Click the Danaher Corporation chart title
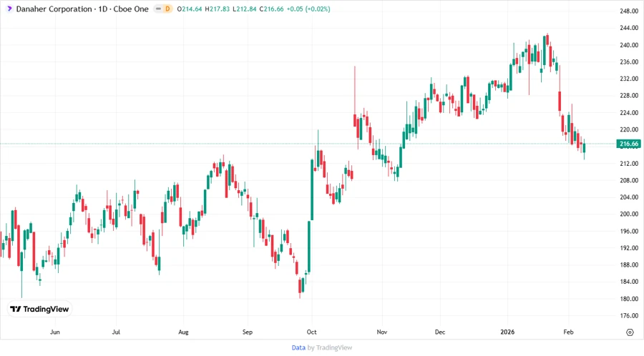The image size is (644, 356). tap(82, 9)
